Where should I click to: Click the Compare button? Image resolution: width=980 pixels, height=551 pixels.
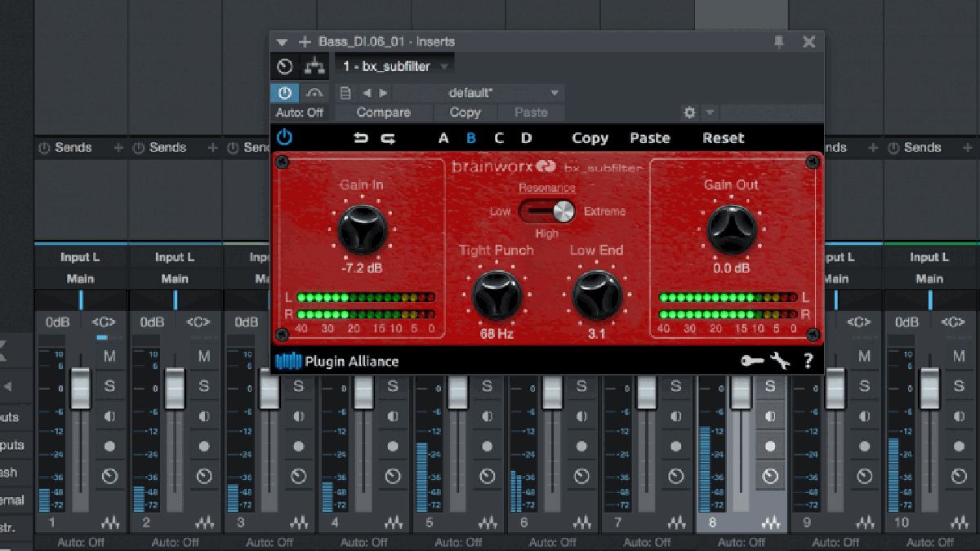(384, 113)
